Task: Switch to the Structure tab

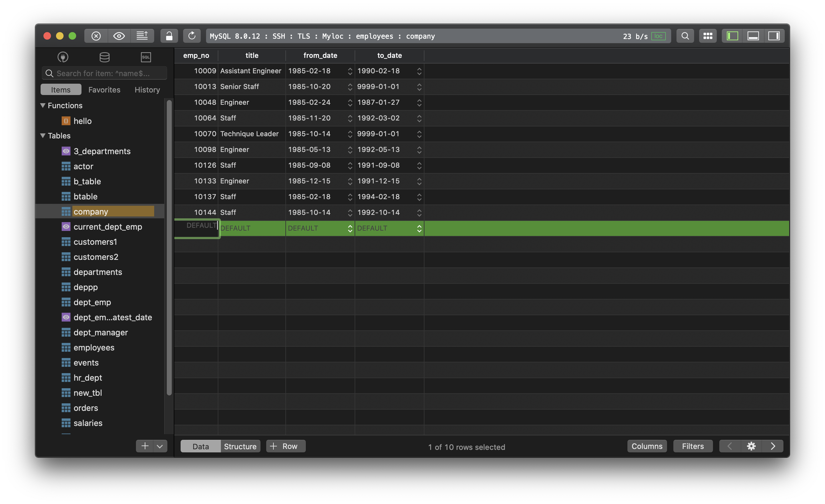Action: [x=240, y=446]
